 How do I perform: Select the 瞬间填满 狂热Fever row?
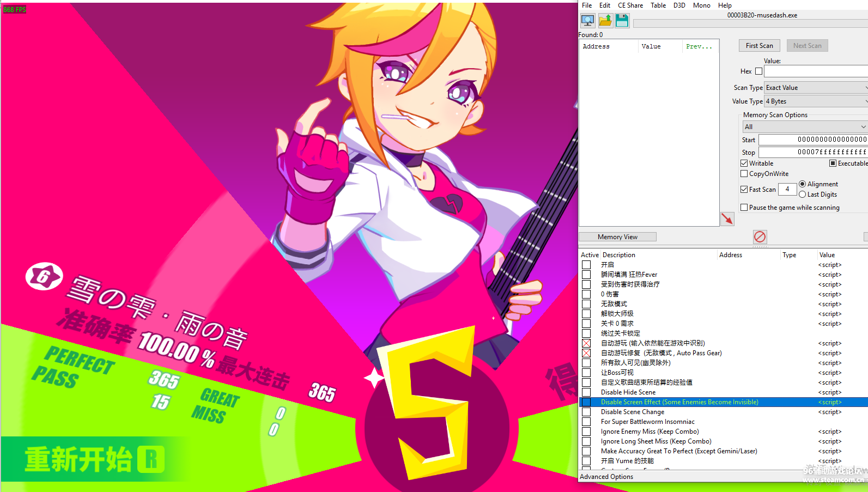pyautogui.click(x=723, y=275)
